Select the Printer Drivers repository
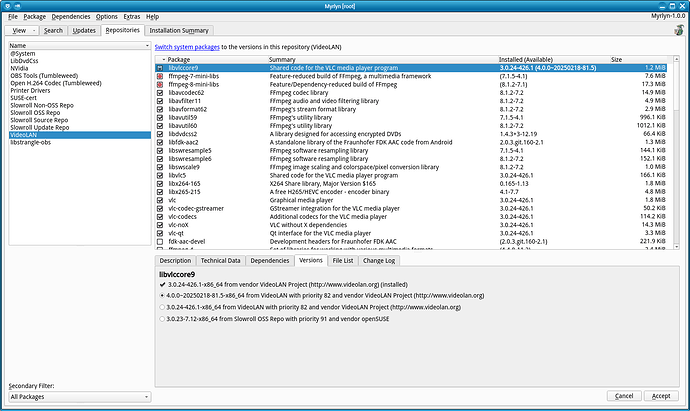Viewport: 690px width, 411px height. click(80, 91)
